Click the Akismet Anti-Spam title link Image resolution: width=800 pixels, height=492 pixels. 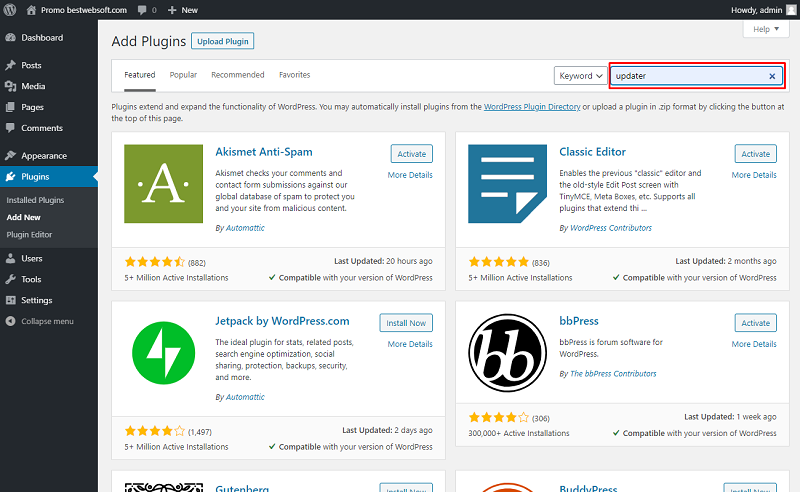tap(264, 152)
